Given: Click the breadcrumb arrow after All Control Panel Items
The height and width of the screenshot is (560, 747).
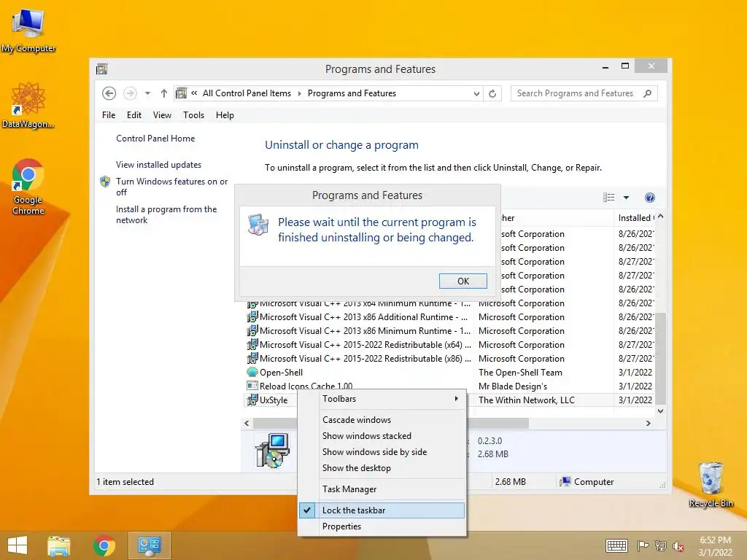Looking at the screenshot, I should pos(300,93).
